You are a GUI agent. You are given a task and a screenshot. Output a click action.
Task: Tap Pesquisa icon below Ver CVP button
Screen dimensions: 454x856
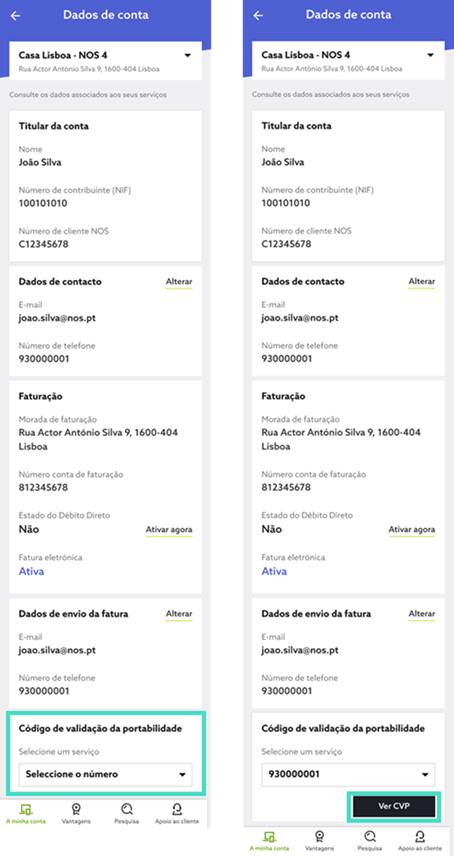(371, 841)
